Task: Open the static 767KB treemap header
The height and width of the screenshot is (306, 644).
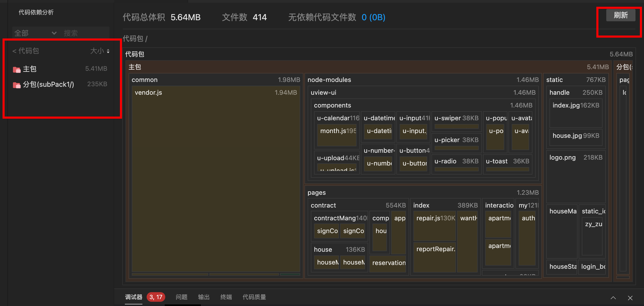Action: point(576,80)
